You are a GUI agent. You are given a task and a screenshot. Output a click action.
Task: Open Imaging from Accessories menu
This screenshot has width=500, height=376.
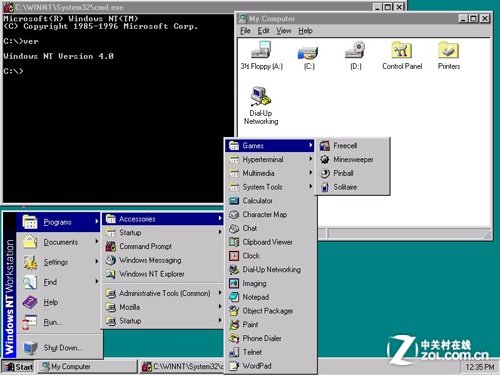[x=270, y=283]
